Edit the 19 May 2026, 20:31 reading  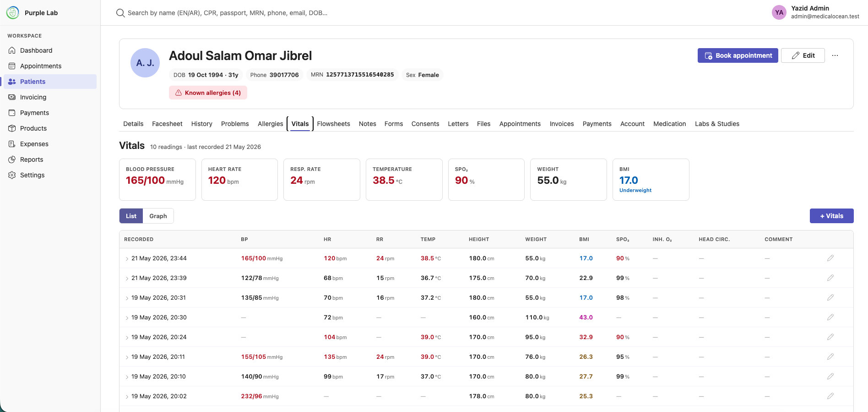[830, 297]
